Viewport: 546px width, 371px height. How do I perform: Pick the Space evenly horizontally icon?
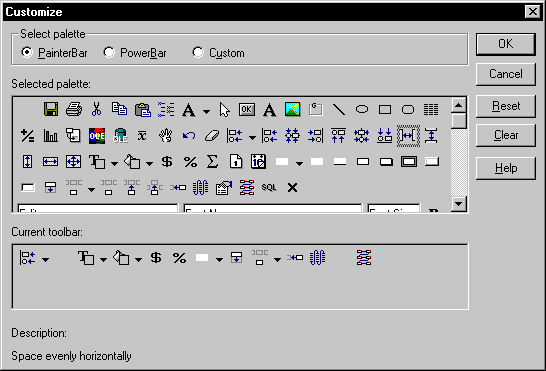tap(408, 136)
